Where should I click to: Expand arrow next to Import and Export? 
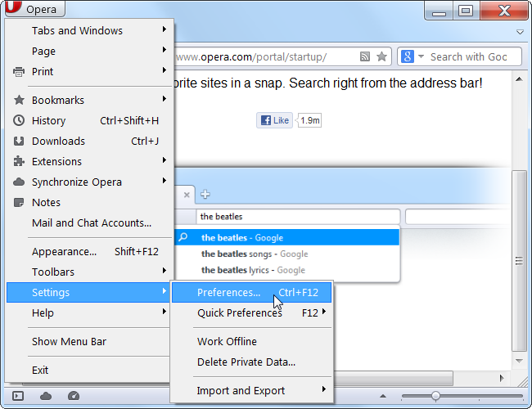(324, 389)
